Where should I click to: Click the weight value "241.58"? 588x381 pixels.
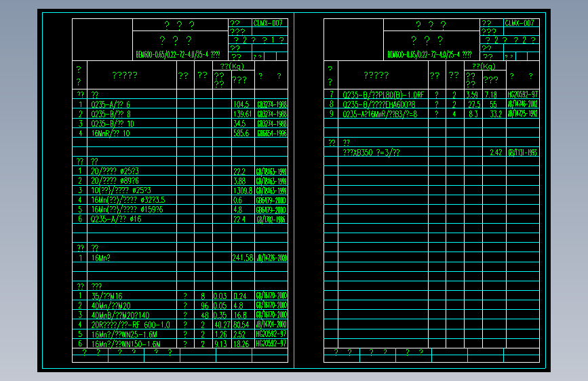pos(243,258)
